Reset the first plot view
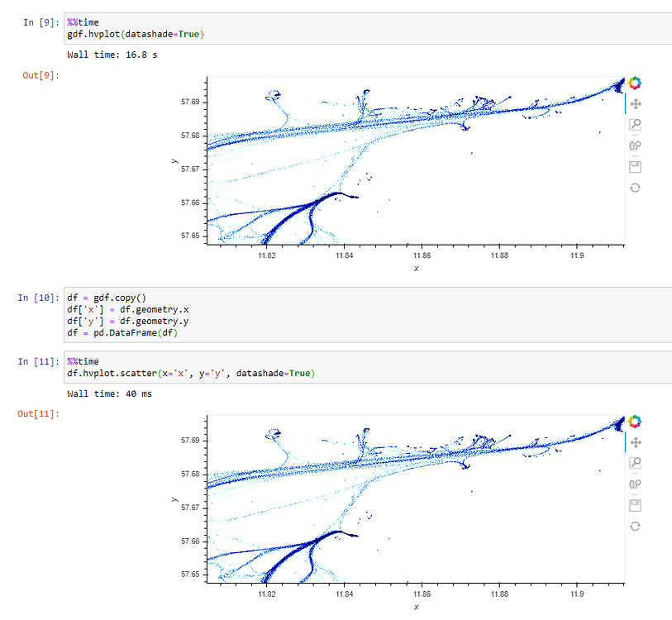 coord(635,188)
